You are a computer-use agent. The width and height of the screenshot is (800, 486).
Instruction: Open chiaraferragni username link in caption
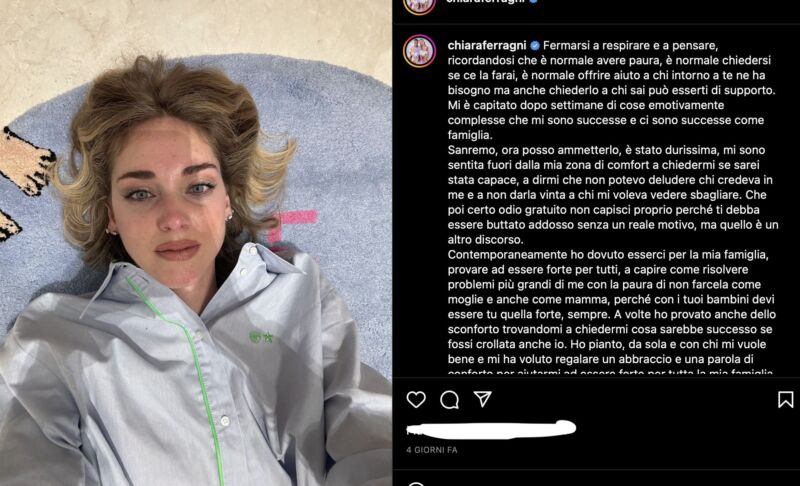point(487,46)
